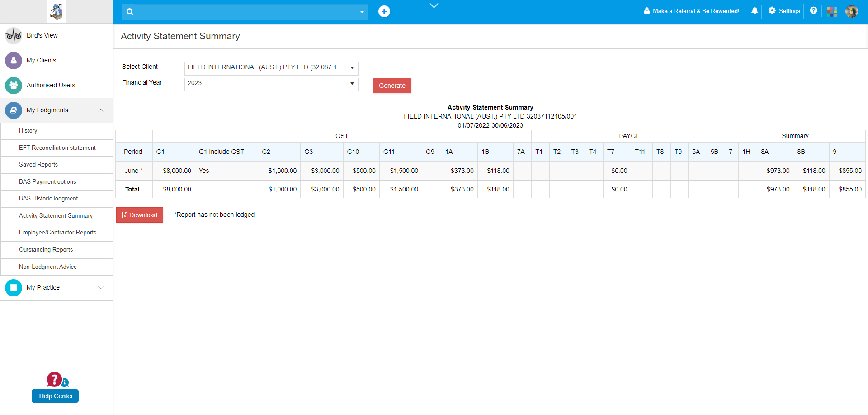Viewport: 868px width, 415px height.
Task: Click the Summary group header
Action: click(795, 136)
